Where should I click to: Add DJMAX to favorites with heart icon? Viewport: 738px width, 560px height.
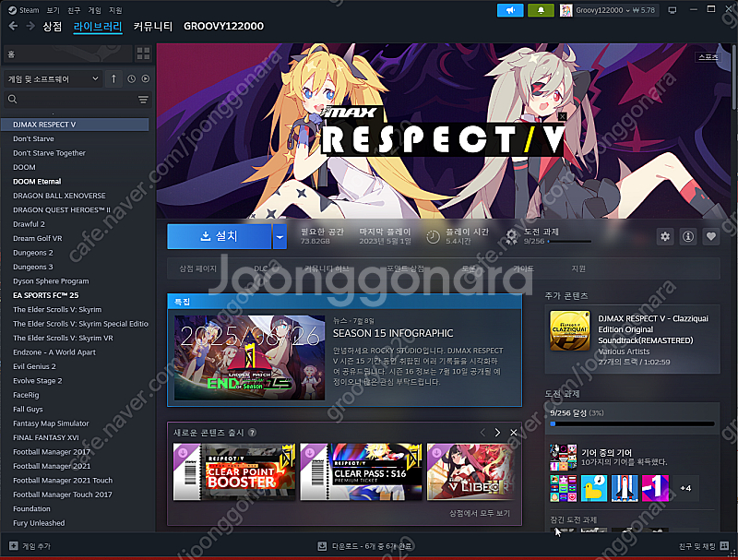click(x=710, y=237)
